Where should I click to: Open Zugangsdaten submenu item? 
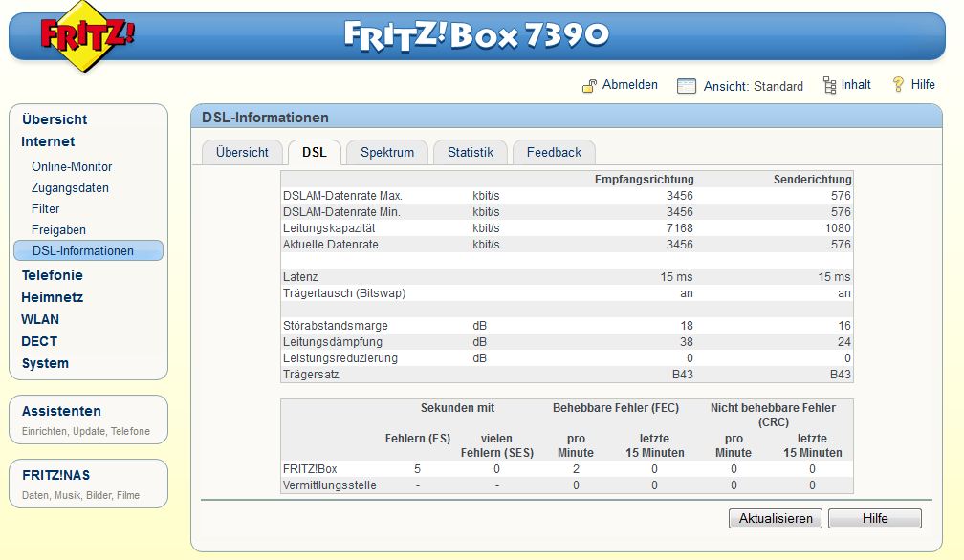[70, 188]
